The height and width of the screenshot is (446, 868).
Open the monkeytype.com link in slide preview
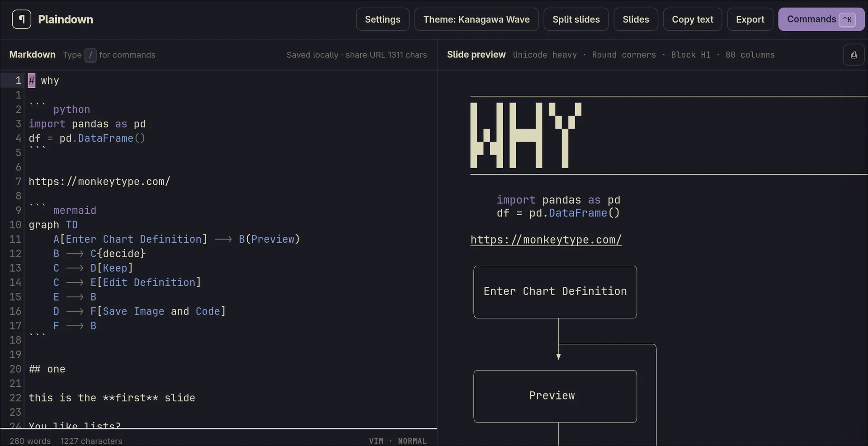pyautogui.click(x=546, y=239)
